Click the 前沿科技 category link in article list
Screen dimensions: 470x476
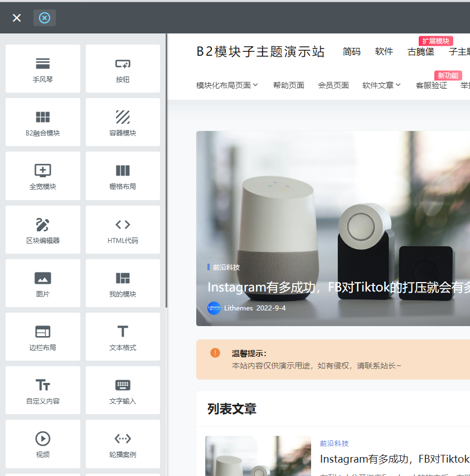[x=335, y=444]
